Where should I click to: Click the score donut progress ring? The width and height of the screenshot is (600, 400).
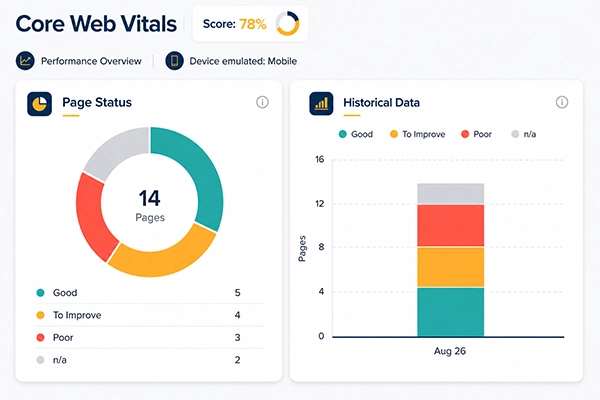(287, 23)
